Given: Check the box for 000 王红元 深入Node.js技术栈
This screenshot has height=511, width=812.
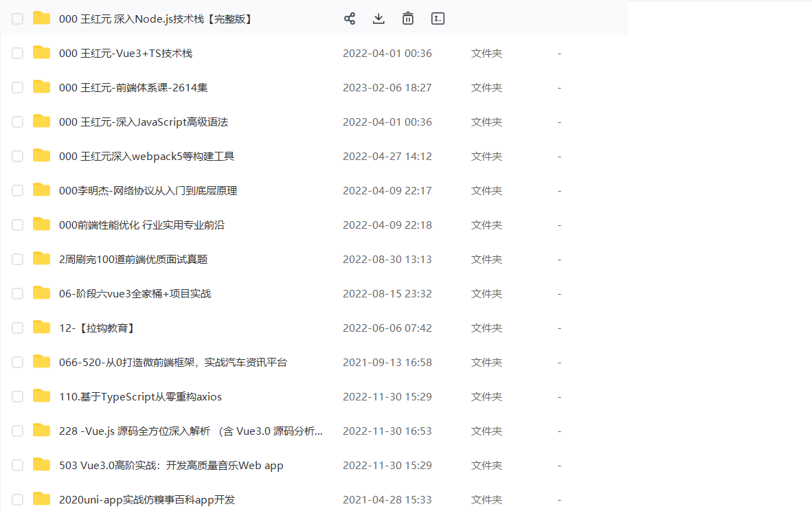Looking at the screenshot, I should click(18, 19).
